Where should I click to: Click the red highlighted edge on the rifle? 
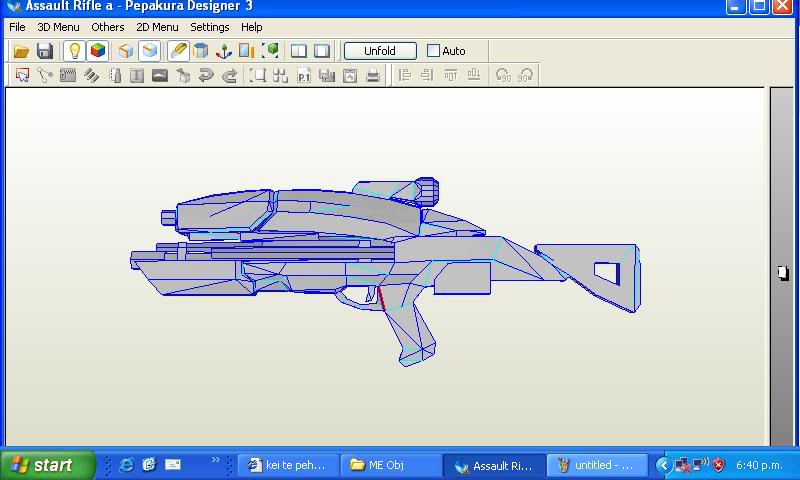(381, 298)
